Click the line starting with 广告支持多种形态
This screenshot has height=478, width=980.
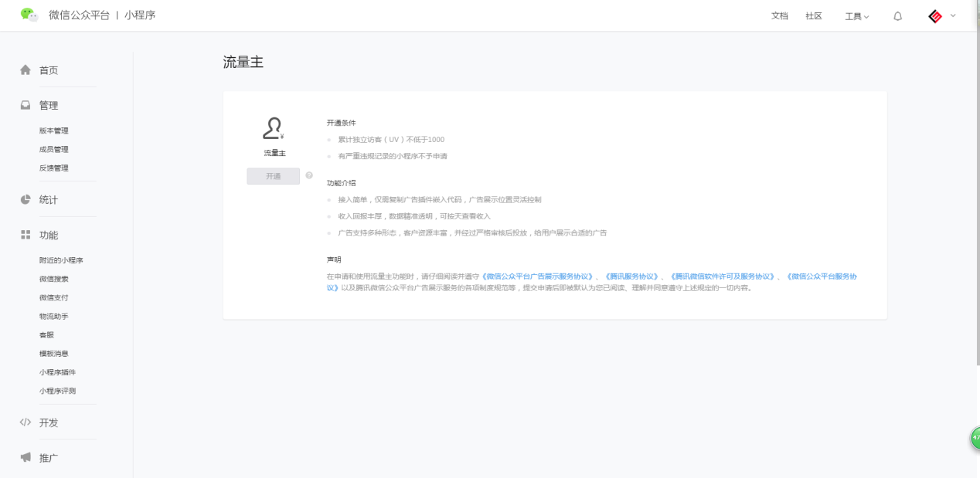pyautogui.click(x=472, y=233)
